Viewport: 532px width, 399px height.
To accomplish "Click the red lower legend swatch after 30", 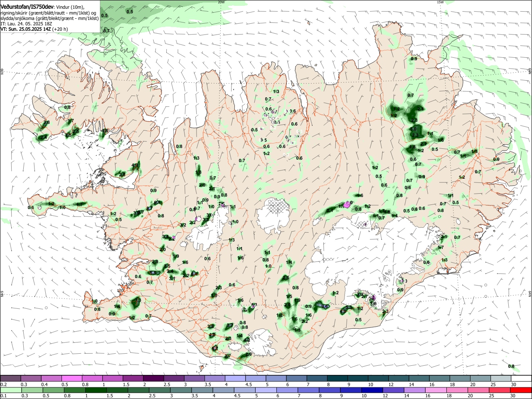I will point(521,390).
